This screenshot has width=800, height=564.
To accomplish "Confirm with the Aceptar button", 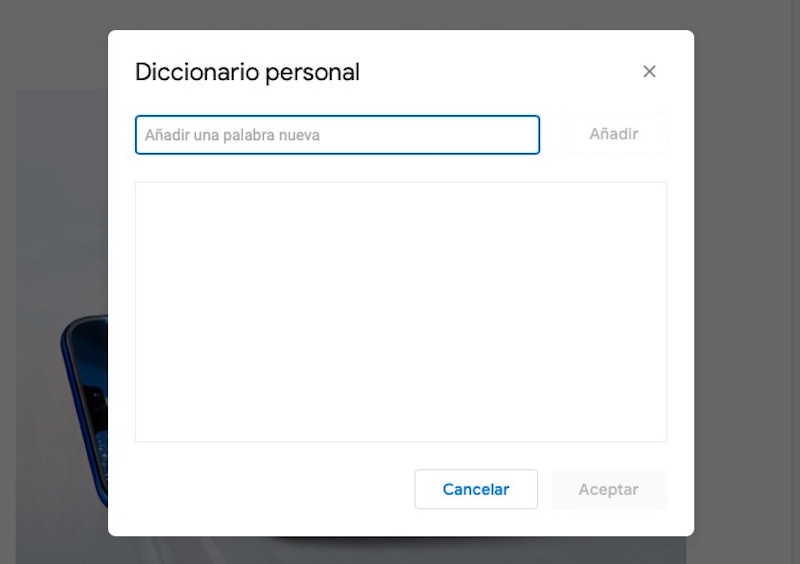I will (608, 490).
